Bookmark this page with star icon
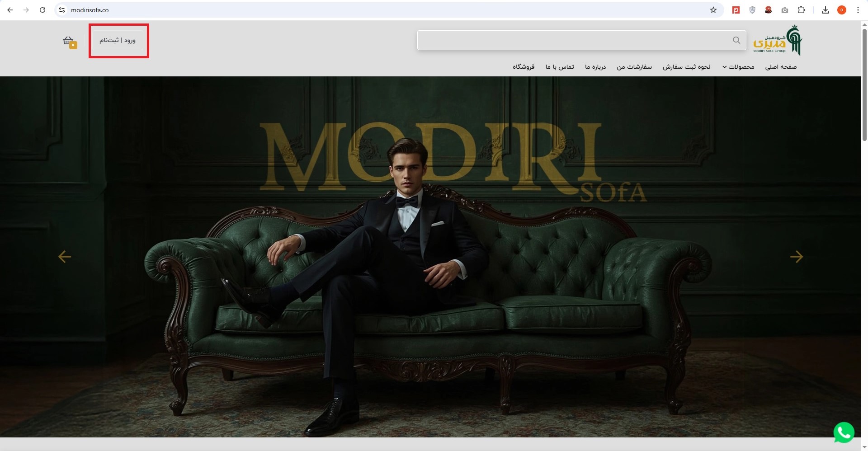Viewport: 868px width, 451px height. [713, 10]
